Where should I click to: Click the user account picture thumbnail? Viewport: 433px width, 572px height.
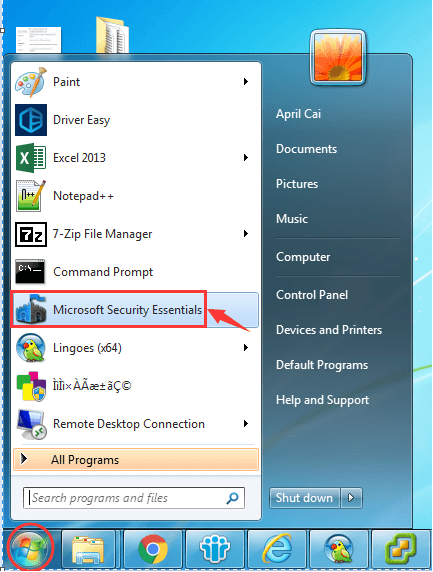338,58
